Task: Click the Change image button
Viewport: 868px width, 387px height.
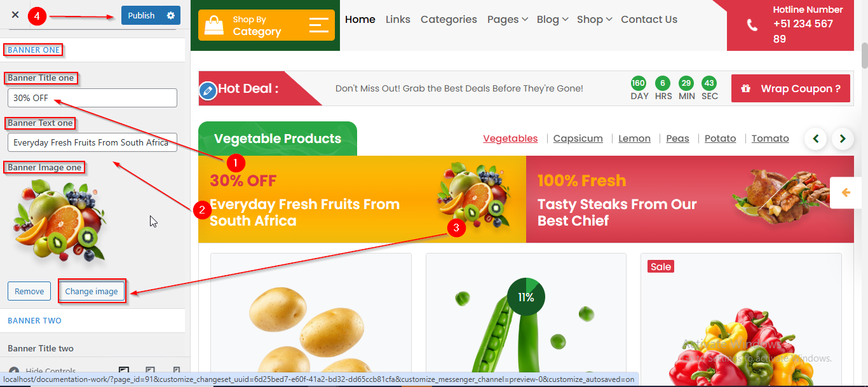Action: click(x=92, y=291)
